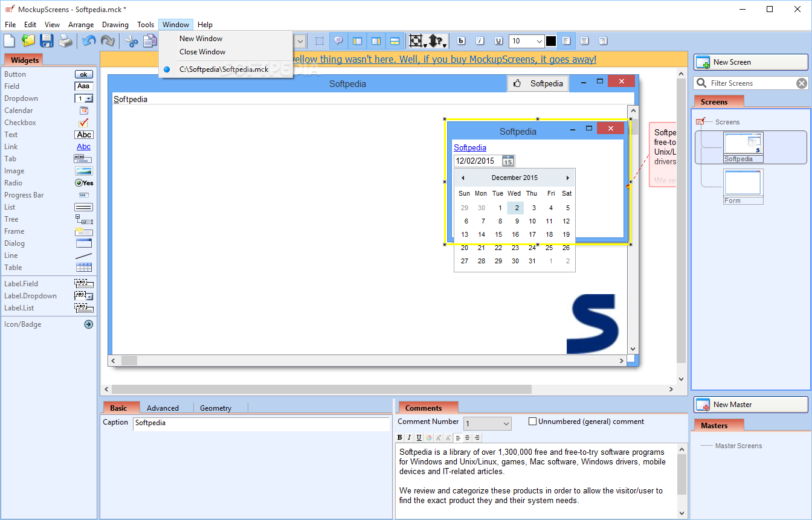Image resolution: width=812 pixels, height=520 pixels.
Task: Select C:\Softpedia\Softpedia.mck window entry
Action: (x=225, y=69)
